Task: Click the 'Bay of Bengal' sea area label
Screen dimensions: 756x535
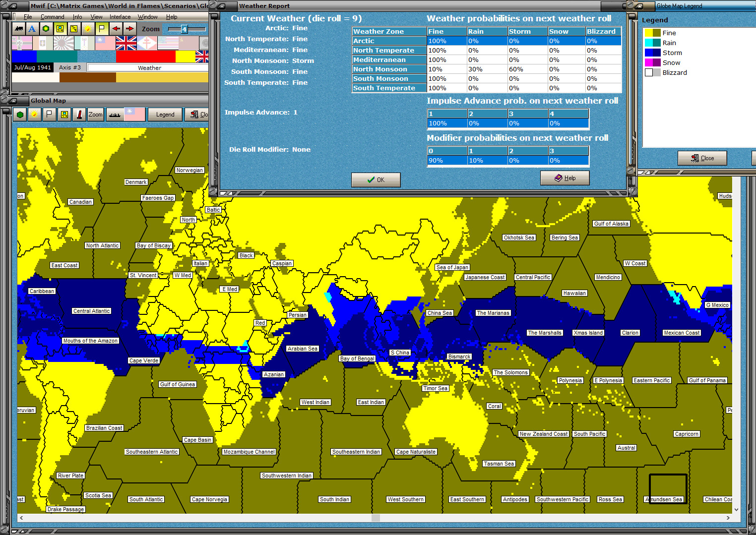Action: (357, 358)
